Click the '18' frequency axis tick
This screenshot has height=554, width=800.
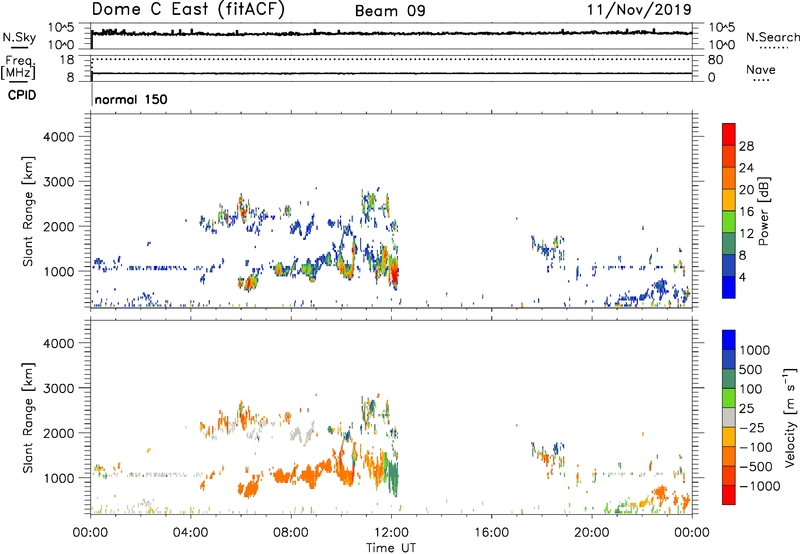pyautogui.click(x=67, y=60)
